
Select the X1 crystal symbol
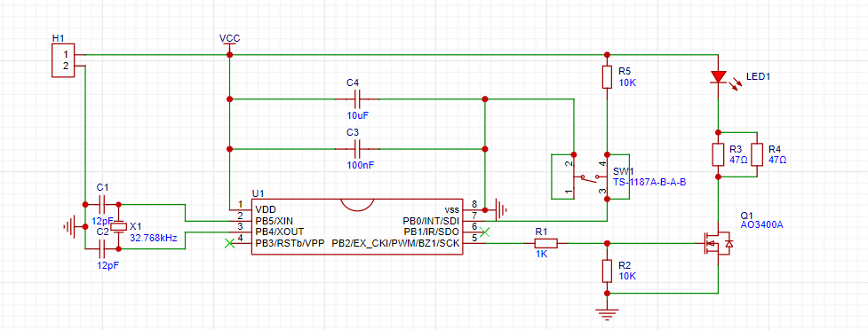coord(118,226)
